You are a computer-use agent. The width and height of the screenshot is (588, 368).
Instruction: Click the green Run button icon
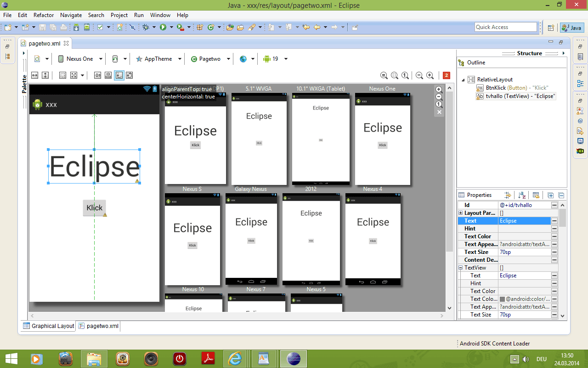pyautogui.click(x=163, y=28)
